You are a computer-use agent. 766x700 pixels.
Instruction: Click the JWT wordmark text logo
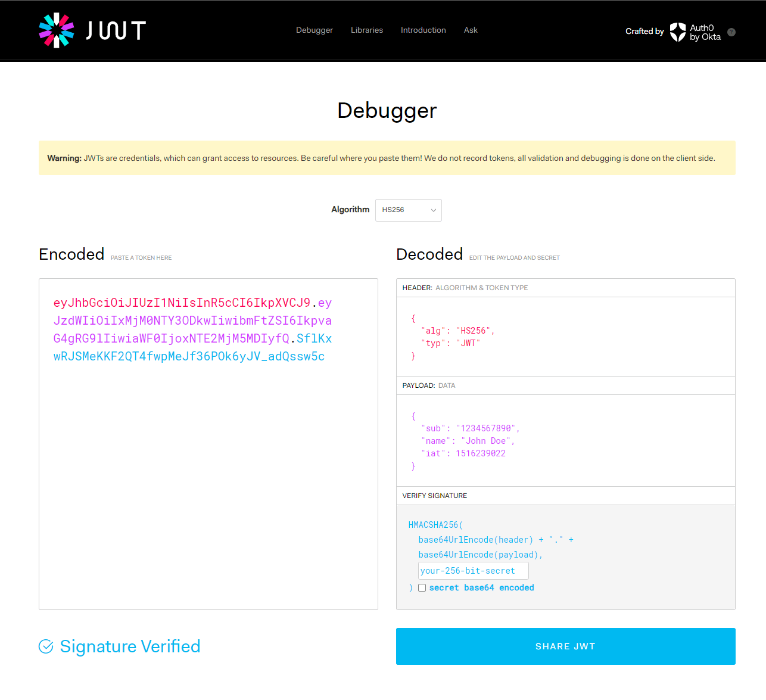click(116, 31)
